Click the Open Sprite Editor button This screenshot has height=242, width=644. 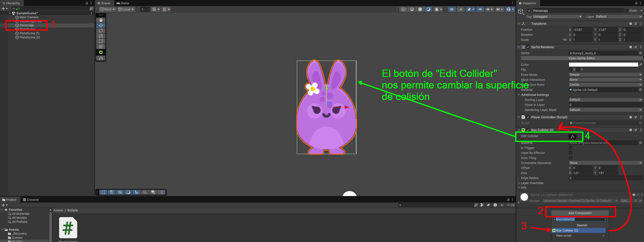click(x=582, y=58)
